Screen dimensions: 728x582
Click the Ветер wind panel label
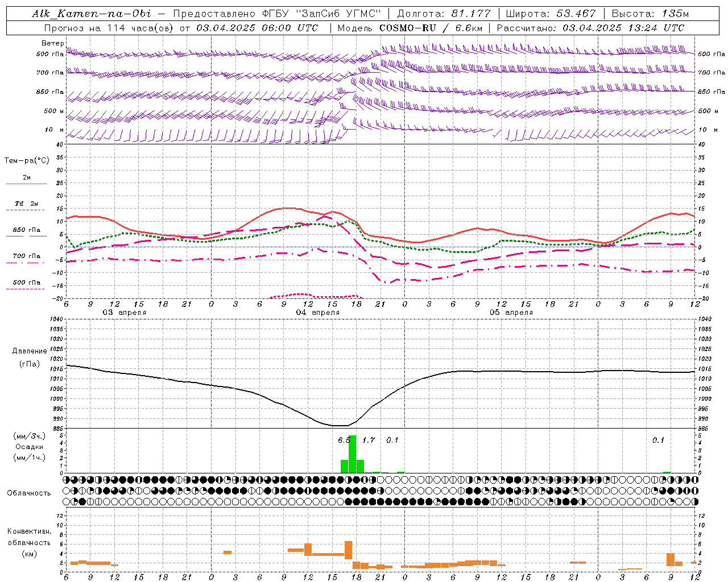coord(53,43)
